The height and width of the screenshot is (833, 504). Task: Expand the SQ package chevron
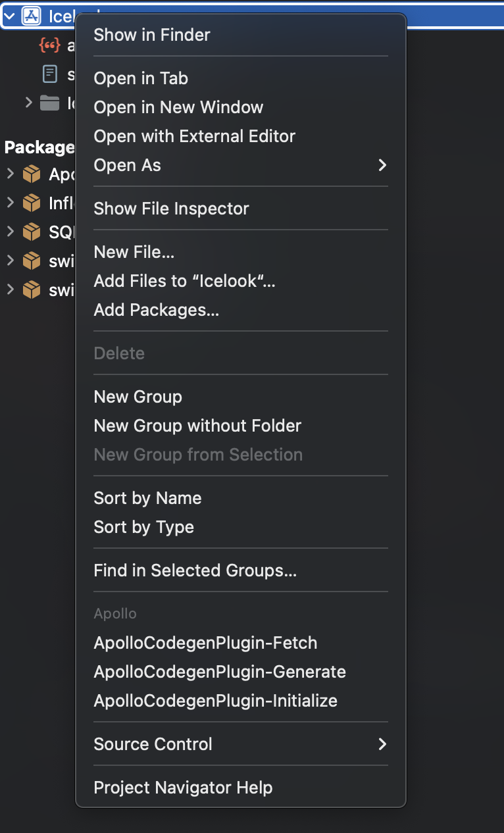click(10, 232)
